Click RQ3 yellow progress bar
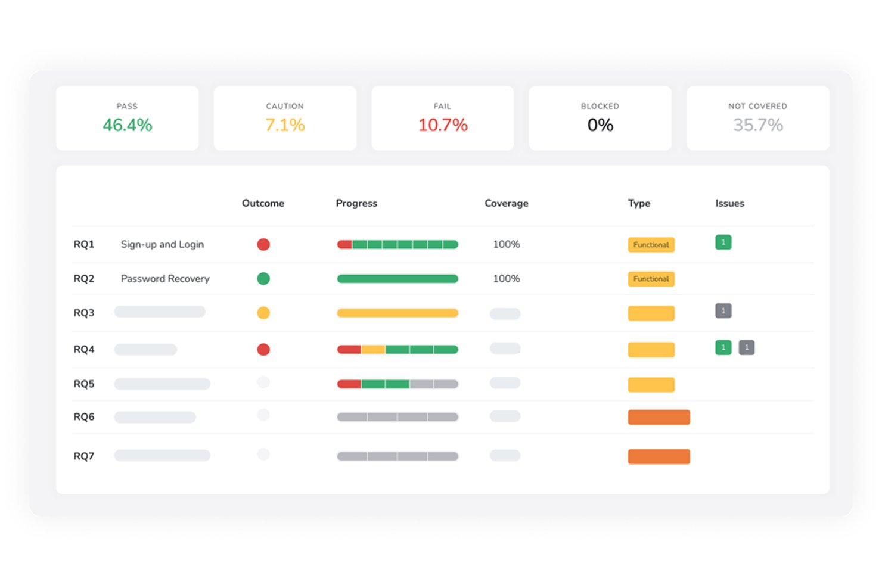The image size is (882, 588). click(397, 313)
